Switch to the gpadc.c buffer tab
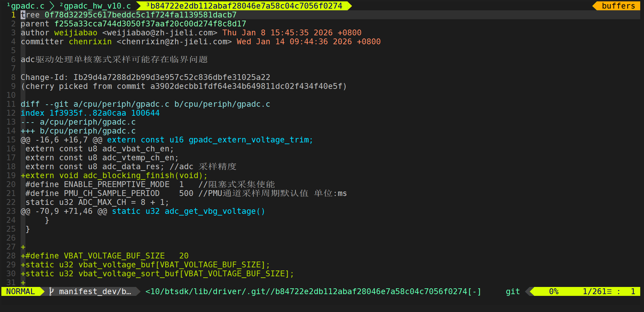Screen dimensions: 644x312 (25, 6)
